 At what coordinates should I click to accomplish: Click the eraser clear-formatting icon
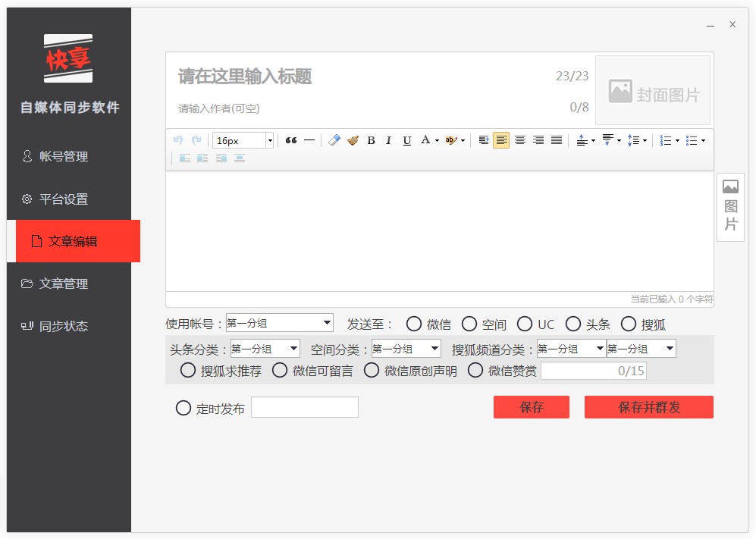(334, 140)
